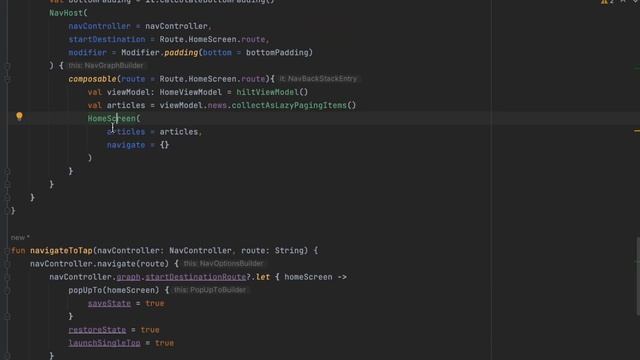Collapse the fold marker beside navController.navigate(route) line
Viewport: 640px width, 360px height.
[7, 264]
